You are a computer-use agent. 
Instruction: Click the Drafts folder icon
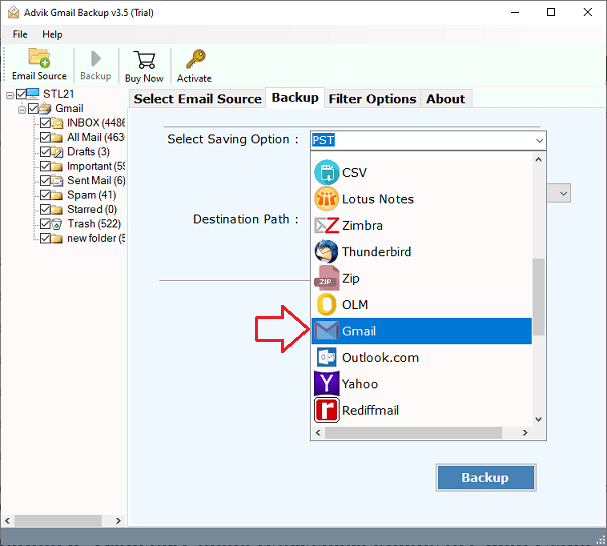(57, 152)
